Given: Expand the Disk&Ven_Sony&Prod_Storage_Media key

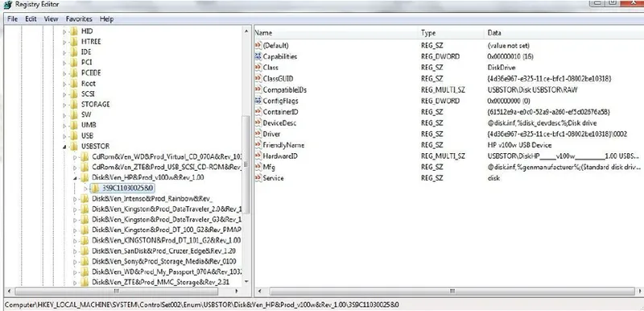Looking at the screenshot, I should point(75,261).
